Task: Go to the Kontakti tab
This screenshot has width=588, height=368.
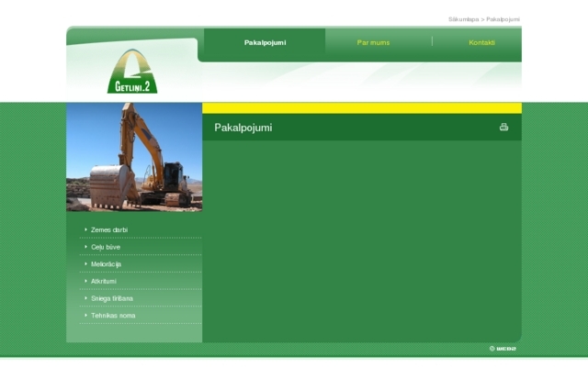Action: [x=481, y=43]
